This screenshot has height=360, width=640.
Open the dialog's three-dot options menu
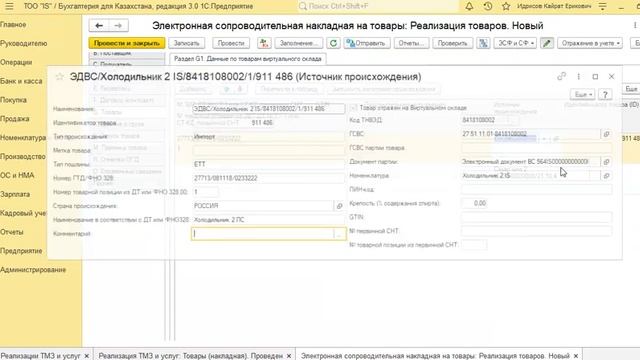578,76
